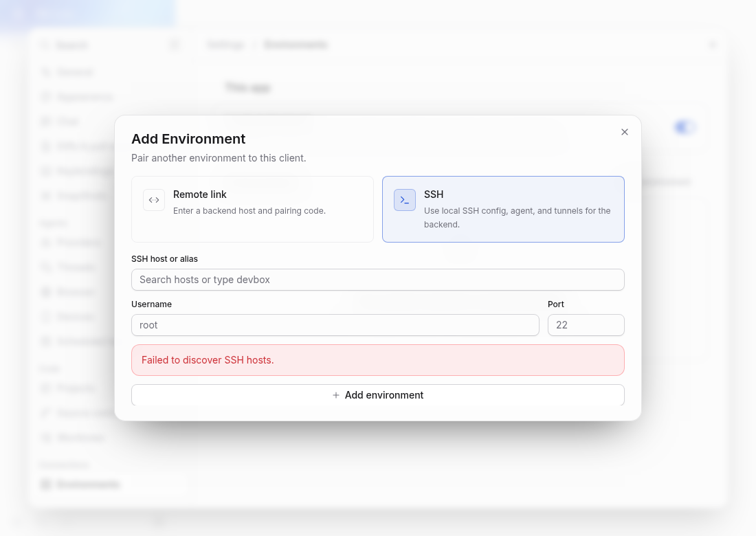Click the "Port" field label
The image size is (756, 536).
pyautogui.click(x=555, y=304)
